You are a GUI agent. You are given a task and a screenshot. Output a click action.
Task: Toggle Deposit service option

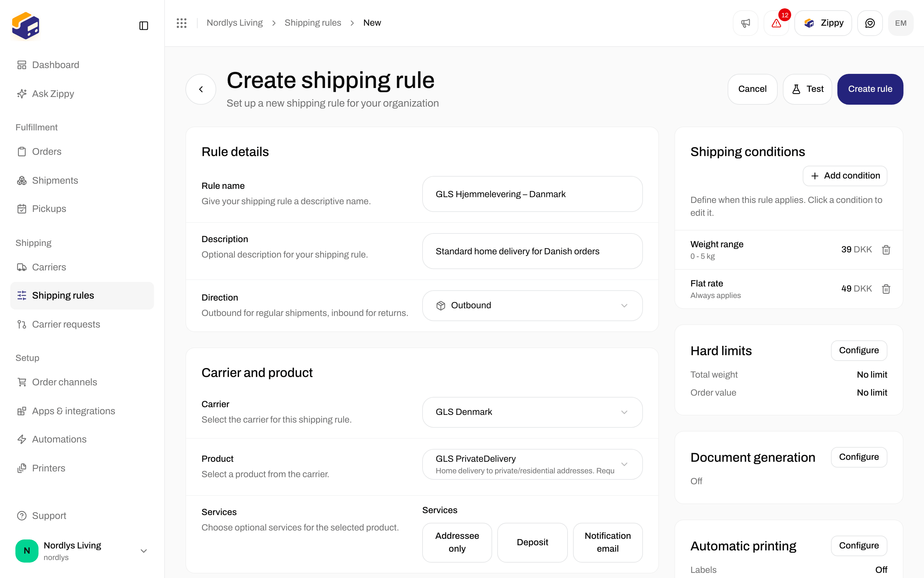532,542
